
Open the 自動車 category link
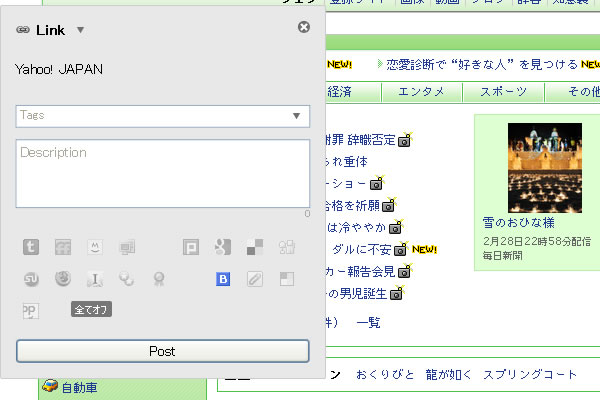click(79, 388)
